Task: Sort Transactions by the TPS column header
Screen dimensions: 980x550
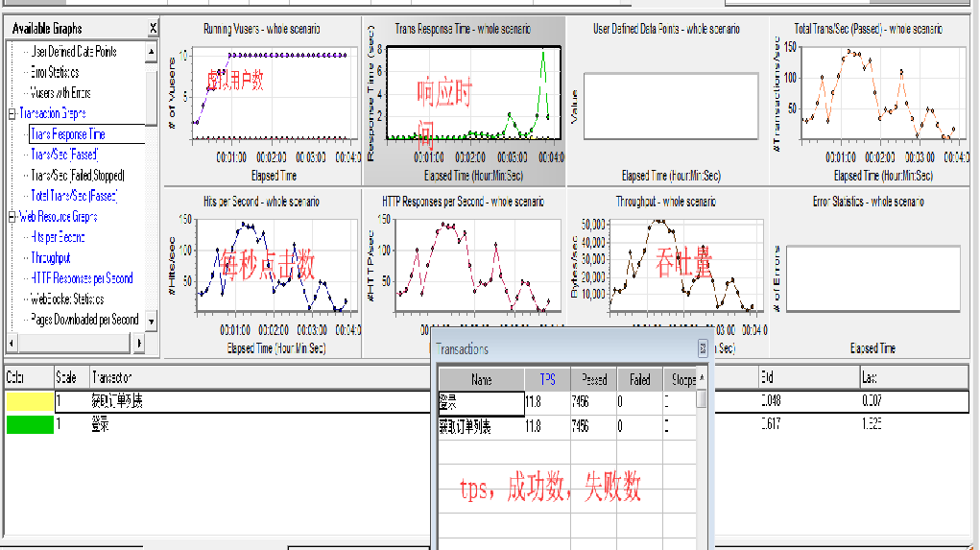Action: tap(547, 380)
